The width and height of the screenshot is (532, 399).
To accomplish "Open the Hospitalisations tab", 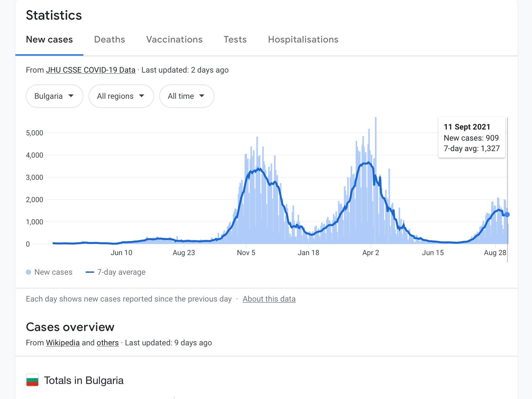I will pyautogui.click(x=303, y=40).
